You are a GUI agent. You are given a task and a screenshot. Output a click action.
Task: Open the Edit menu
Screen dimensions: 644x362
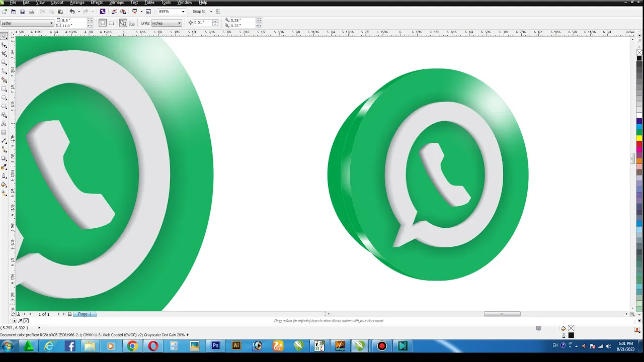coord(26,3)
